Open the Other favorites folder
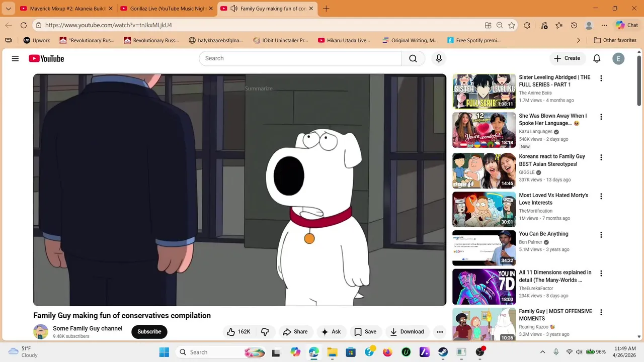 pos(615,40)
